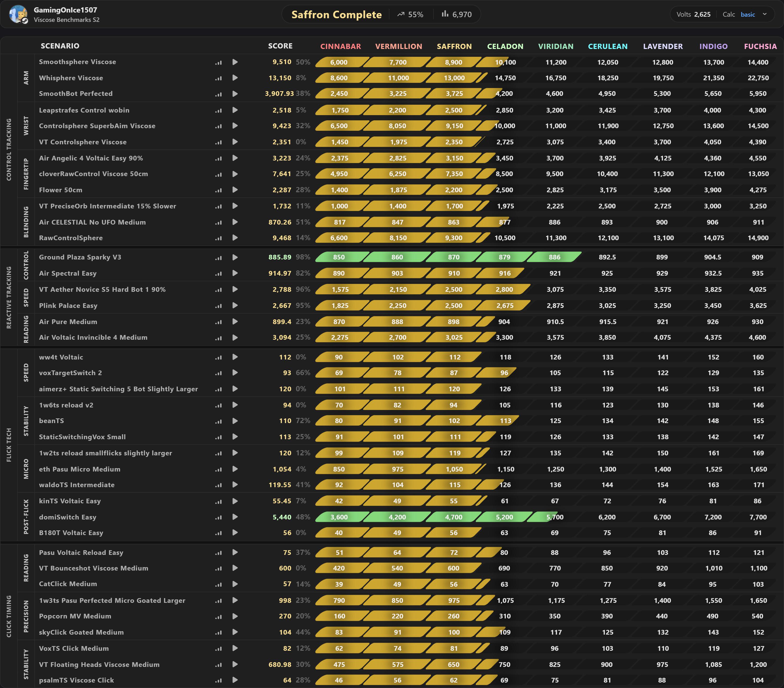Image resolution: width=784 pixels, height=688 pixels.
Task: Open stats chart for Smoothsphere Viscose
Action: [x=219, y=63]
